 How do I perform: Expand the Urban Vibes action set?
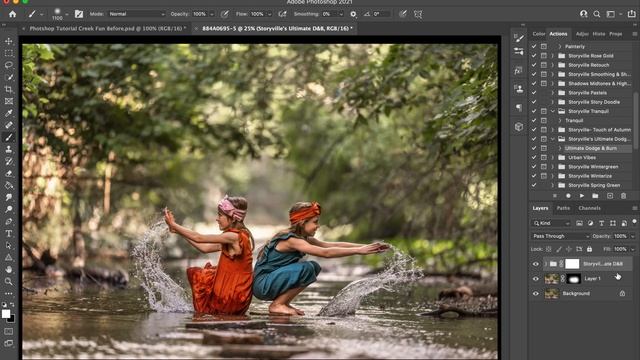(x=553, y=158)
